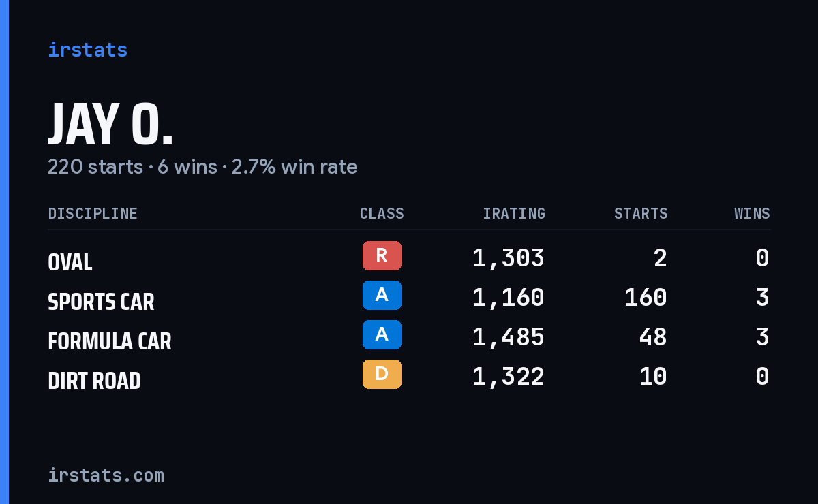Select the FORMULA CAR discipline label
Image resolution: width=818 pixels, height=504 pixels.
(110, 341)
